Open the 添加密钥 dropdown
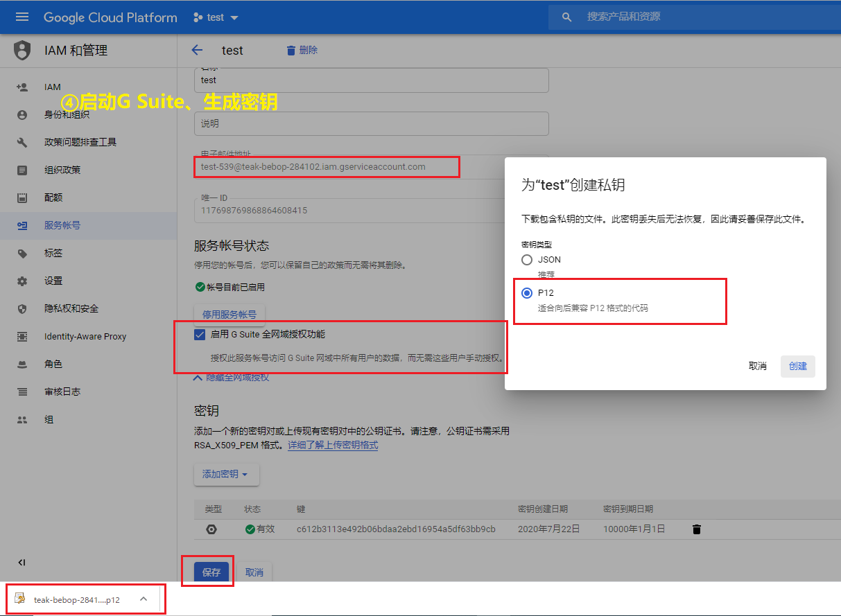 tap(226, 475)
